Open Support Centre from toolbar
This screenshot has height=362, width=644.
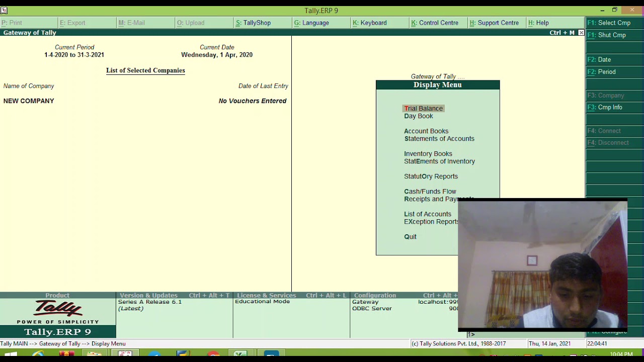point(496,23)
